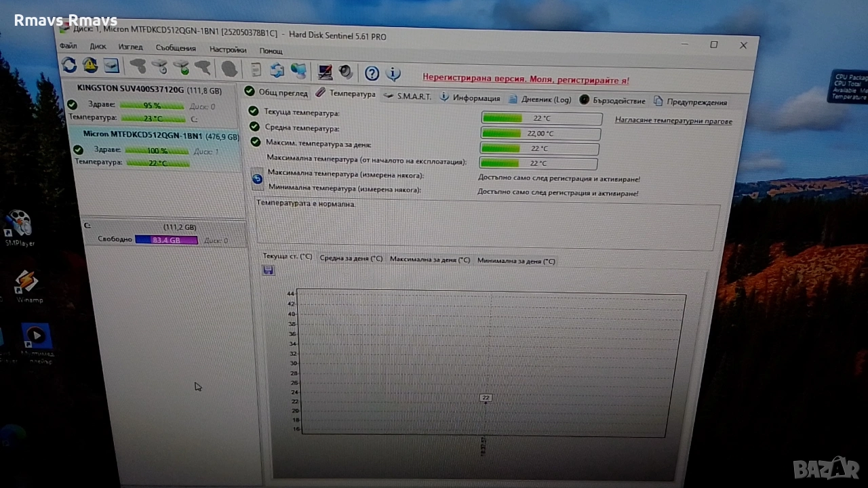This screenshot has width=868, height=488.
Task: Click the speaker sound toolbar icon
Action: click(346, 72)
